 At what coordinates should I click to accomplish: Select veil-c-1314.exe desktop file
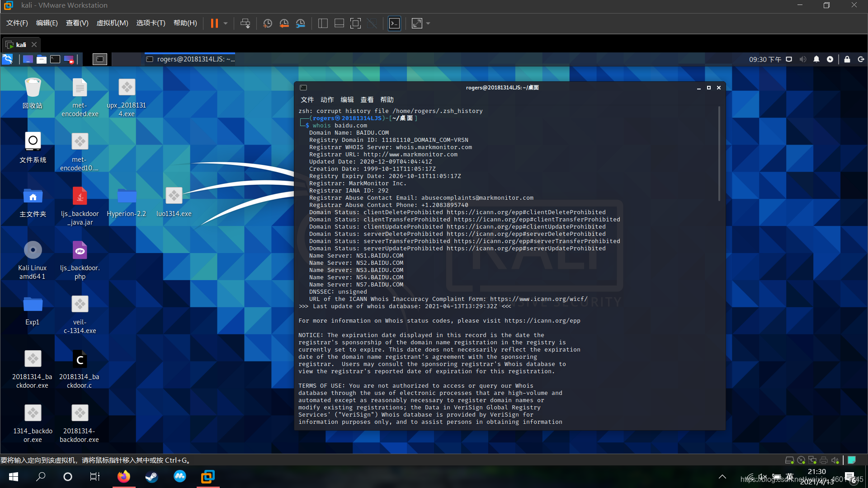point(80,314)
